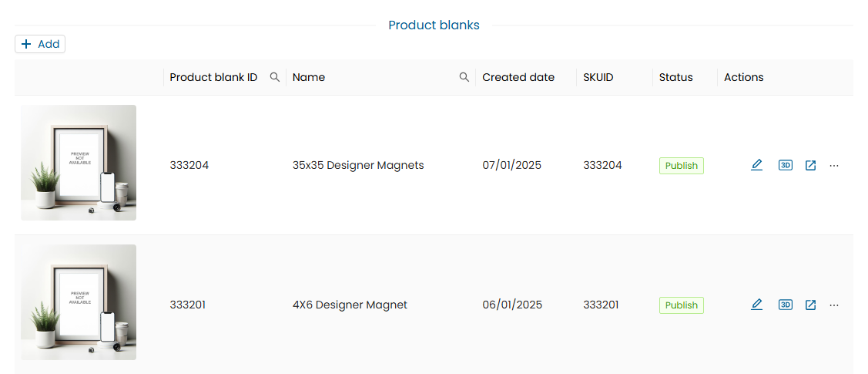This screenshot has width=868, height=374.
Task: Click the 35x35 Designer Magnets name text
Action: coord(358,165)
